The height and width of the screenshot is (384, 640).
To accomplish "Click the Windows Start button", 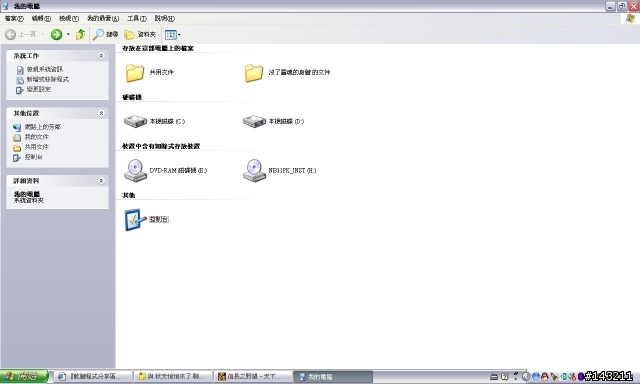I will tap(24, 376).
